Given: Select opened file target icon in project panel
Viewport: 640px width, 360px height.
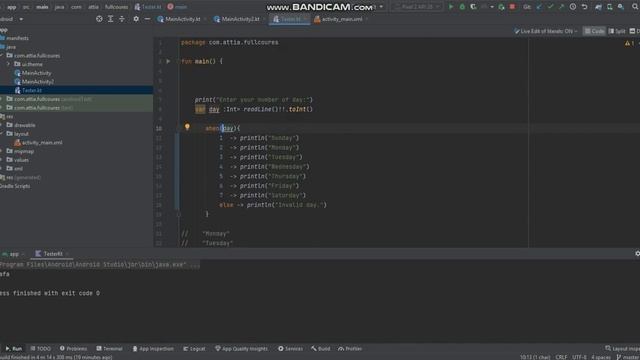Looking at the screenshot, I should [x=99, y=19].
